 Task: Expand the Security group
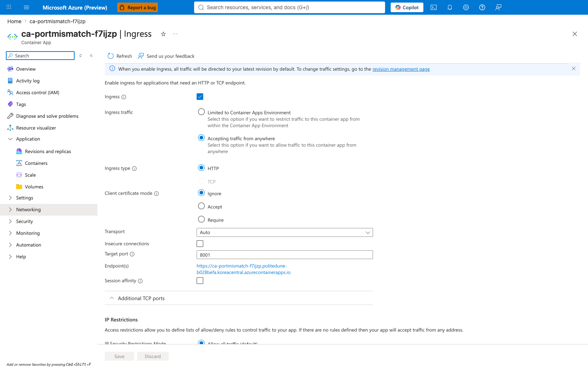[x=10, y=222]
